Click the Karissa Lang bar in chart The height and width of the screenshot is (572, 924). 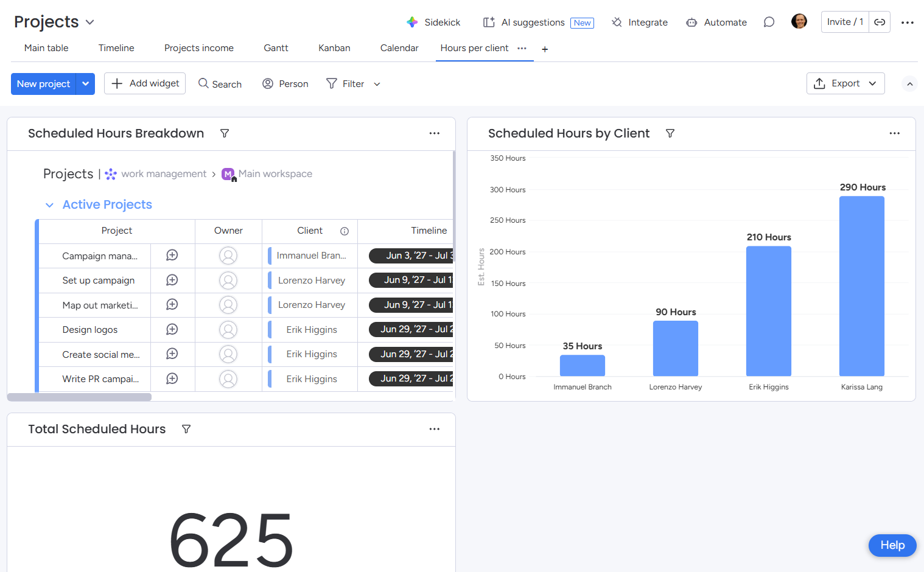[x=862, y=286]
